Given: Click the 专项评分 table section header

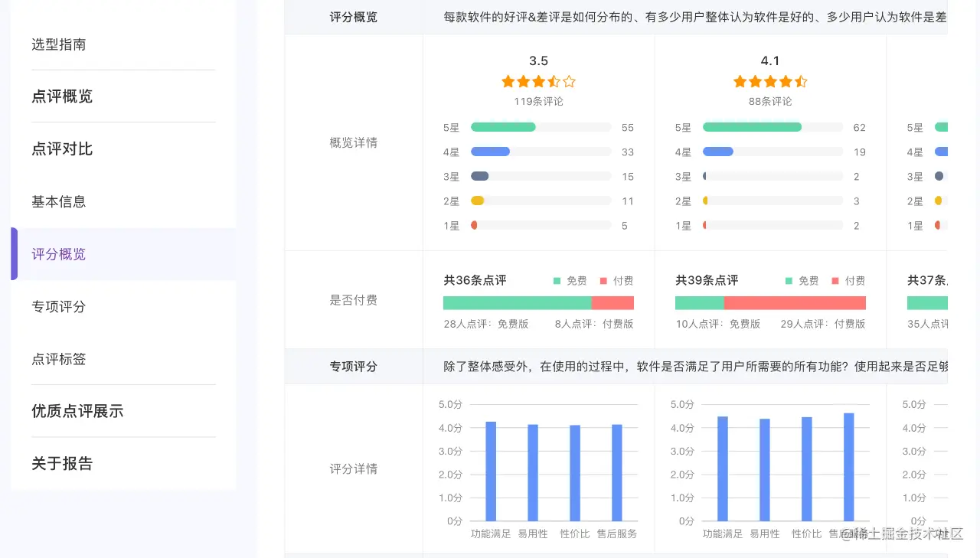Looking at the screenshot, I should 354,366.
